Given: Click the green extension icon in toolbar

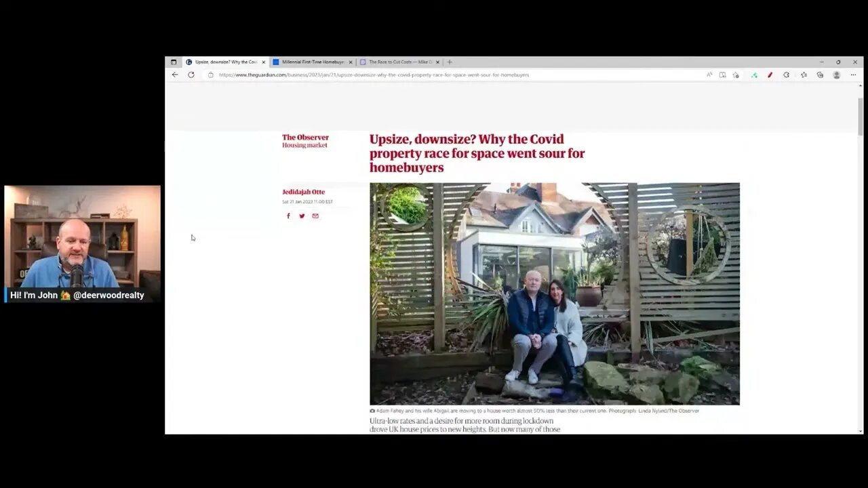Looking at the screenshot, I should click(x=754, y=75).
